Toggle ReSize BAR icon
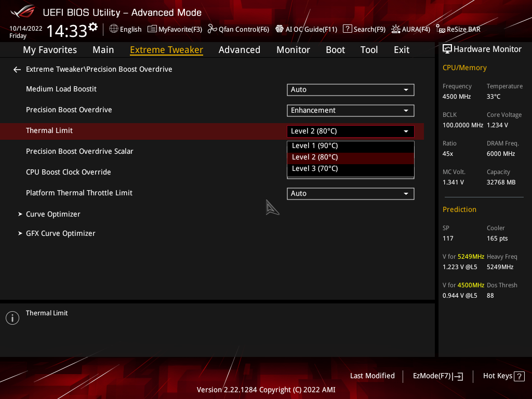The width and height of the screenshot is (532, 399). click(x=441, y=29)
